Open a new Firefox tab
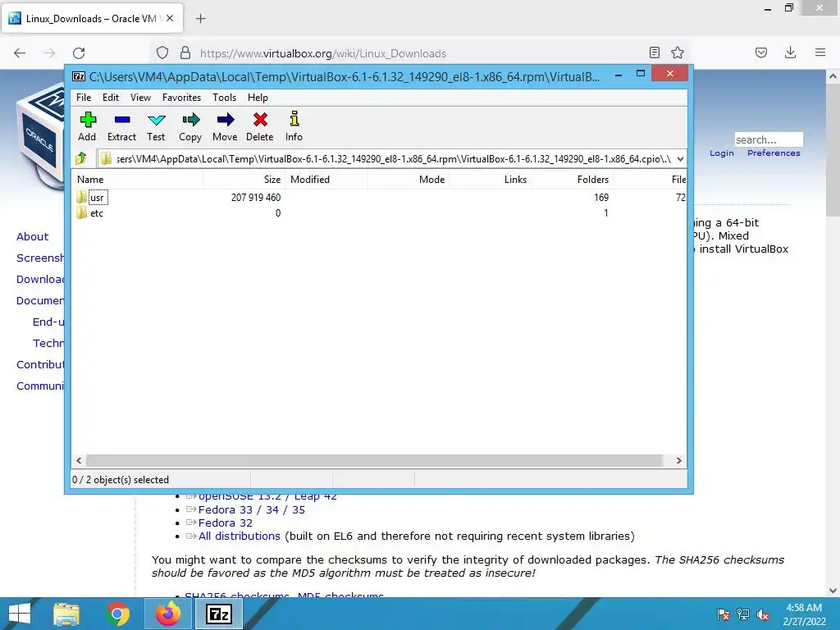 coord(201,19)
